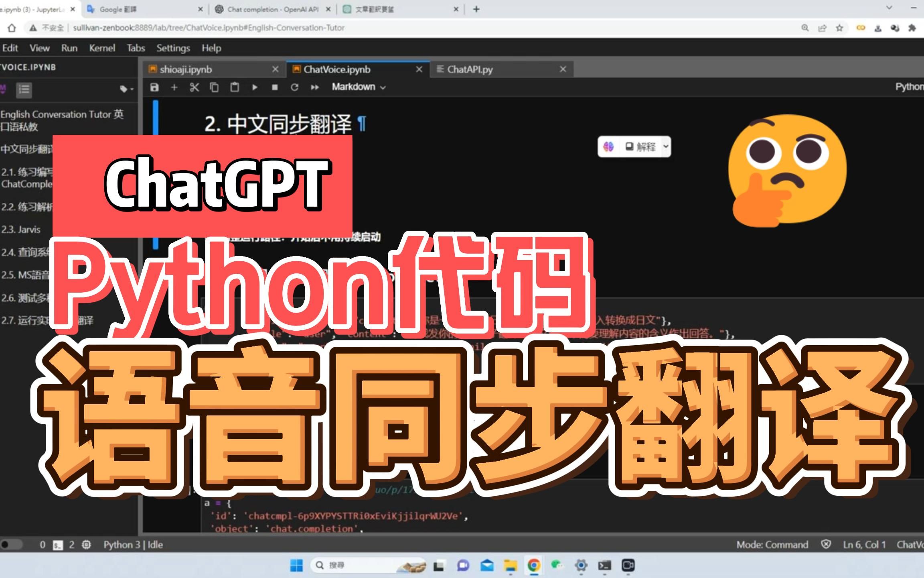Open the Edit menu
Image resolution: width=924 pixels, height=578 pixels.
coord(10,48)
